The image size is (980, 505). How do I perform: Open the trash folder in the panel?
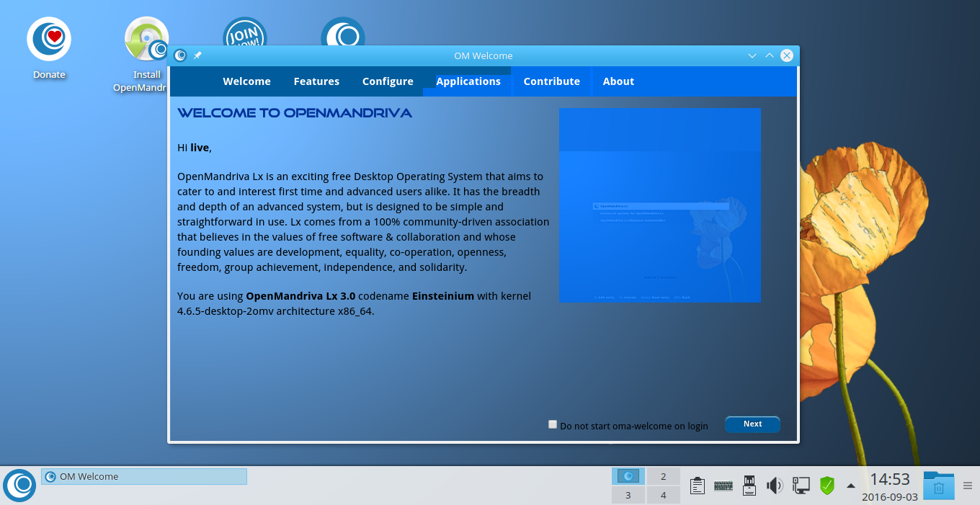[x=939, y=486]
